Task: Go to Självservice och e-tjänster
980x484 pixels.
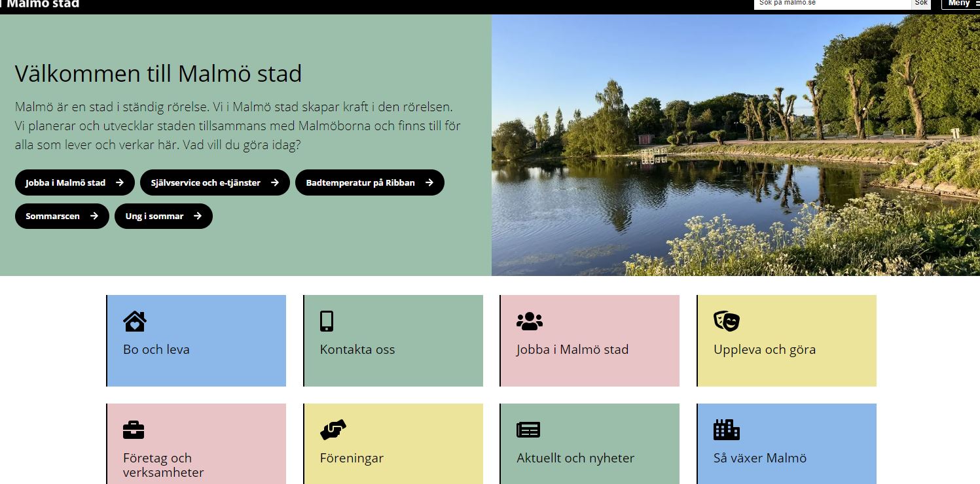Action: tap(215, 182)
